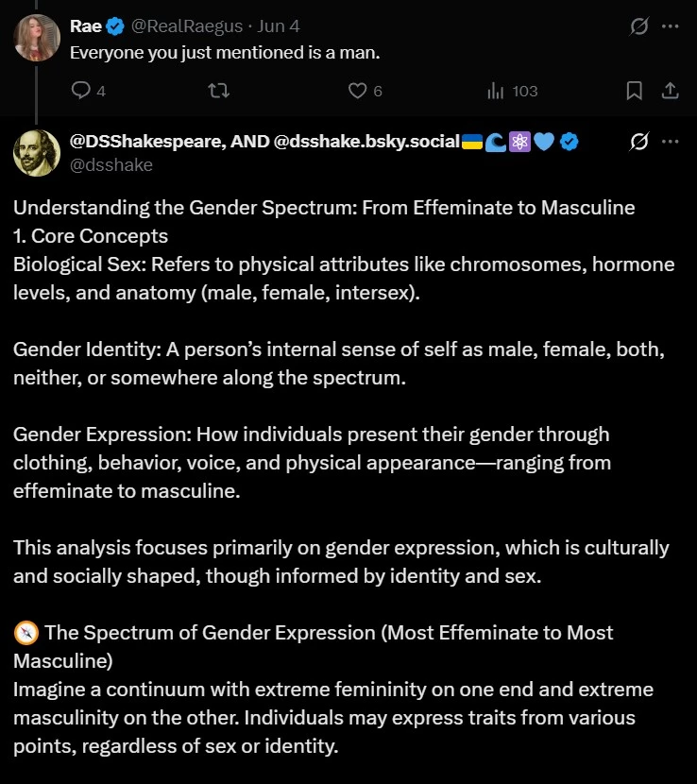697x784 pixels.
Task: Open the Shakespeare avatar profile
Action: point(37,153)
